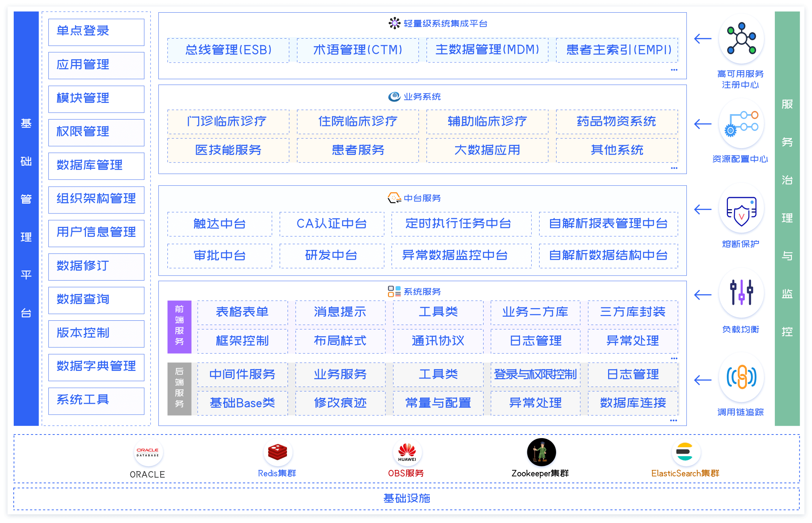Click the CA认证中台 box
This screenshot has width=812, height=523.
coord(332,224)
